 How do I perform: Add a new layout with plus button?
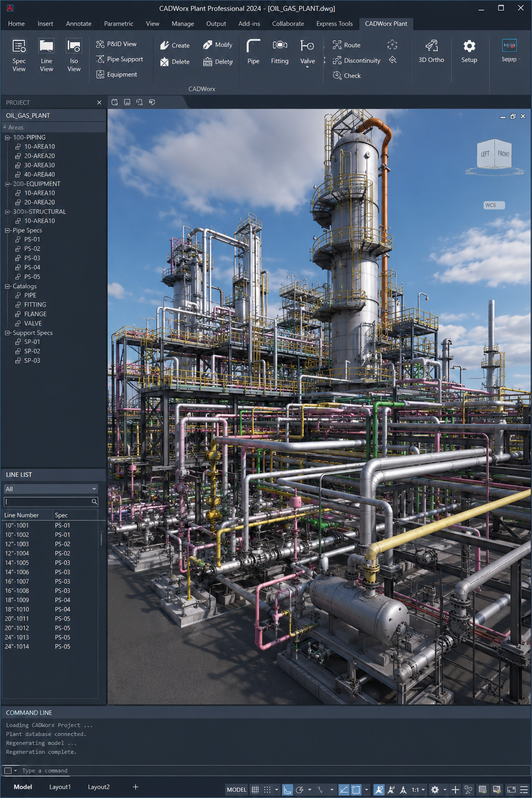[x=136, y=787]
